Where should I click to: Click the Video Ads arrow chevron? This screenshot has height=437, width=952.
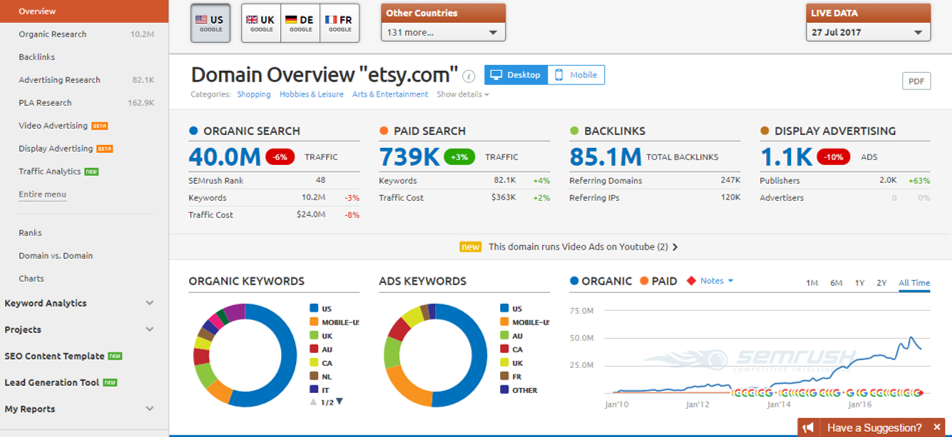(675, 247)
